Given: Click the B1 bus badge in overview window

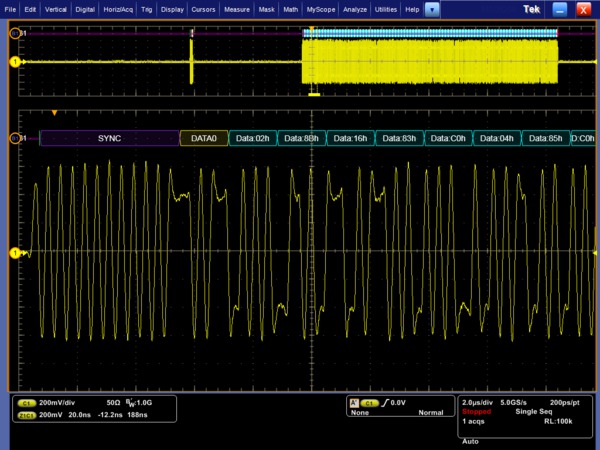Looking at the screenshot, I should click(x=14, y=33).
